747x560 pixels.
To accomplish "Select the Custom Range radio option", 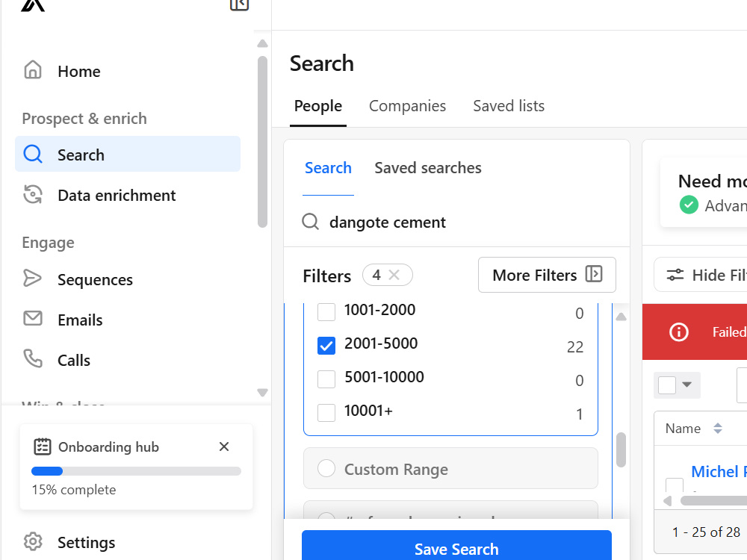I will tap(326, 468).
